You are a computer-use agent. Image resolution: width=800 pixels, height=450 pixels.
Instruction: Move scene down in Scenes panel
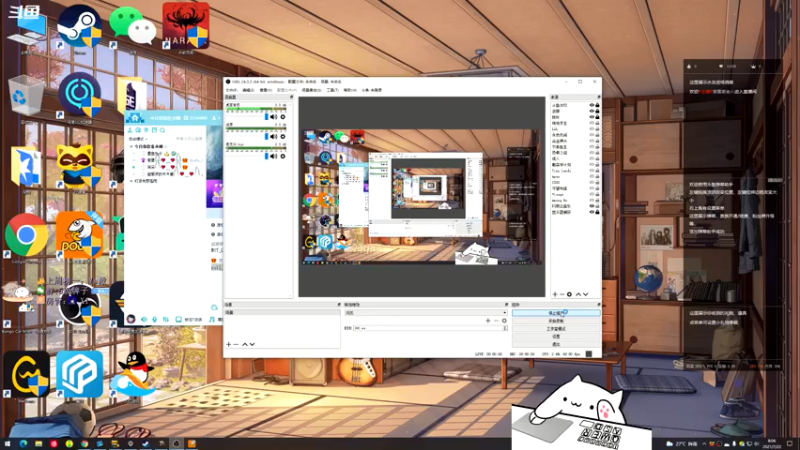252,344
